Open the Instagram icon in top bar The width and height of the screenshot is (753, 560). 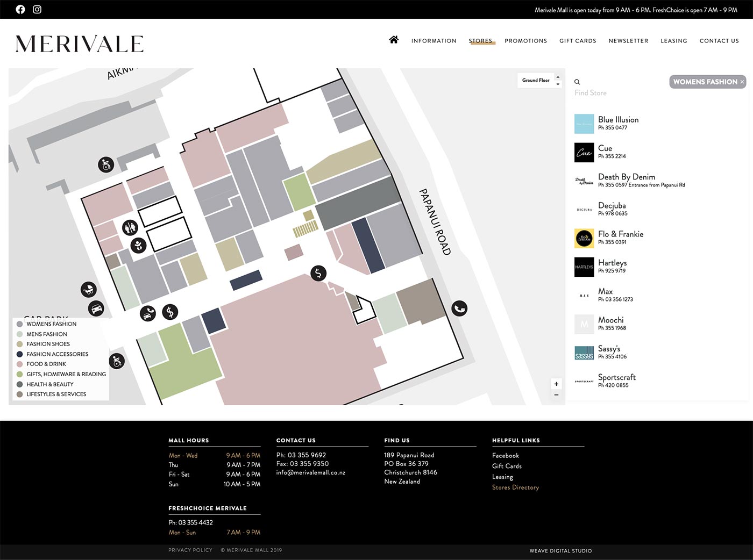(37, 9)
